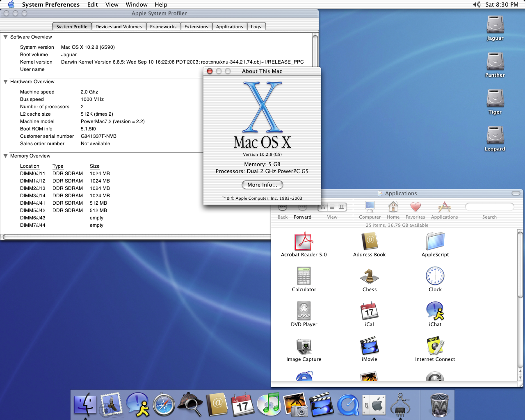Screen dimensions: 525x420
Task: Open the Trash in the Dock
Action: click(x=440, y=404)
